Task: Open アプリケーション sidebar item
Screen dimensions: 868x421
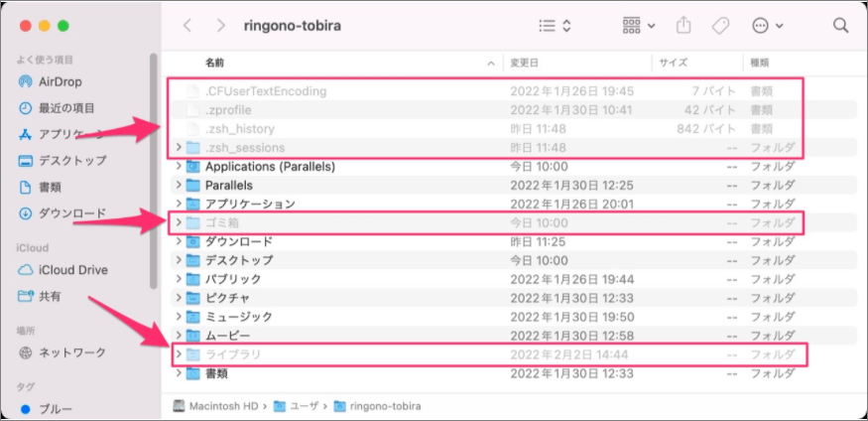Action: [61, 135]
